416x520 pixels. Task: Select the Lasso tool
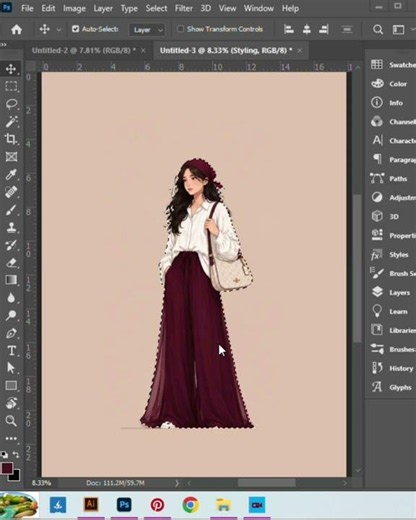(11, 104)
